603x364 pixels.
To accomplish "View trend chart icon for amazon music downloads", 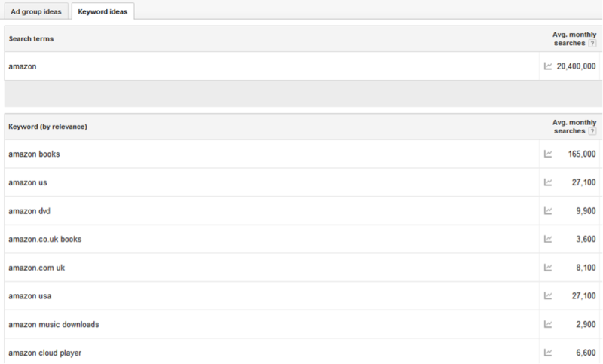I will pyautogui.click(x=548, y=324).
